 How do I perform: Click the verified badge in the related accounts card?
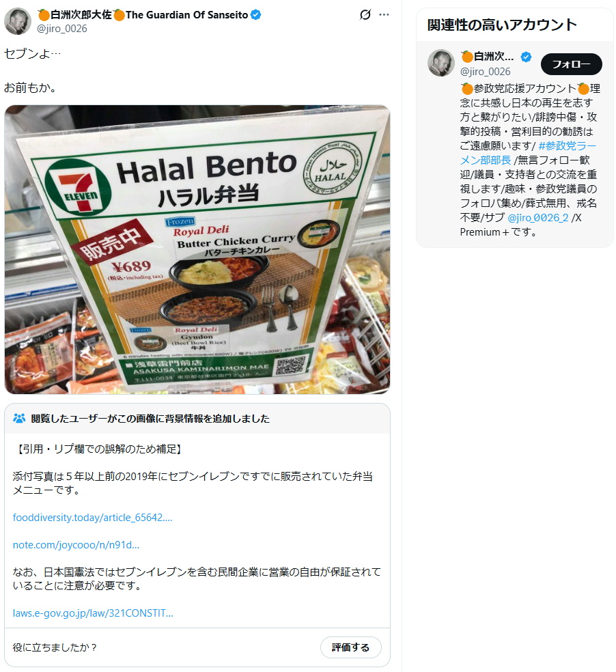[x=526, y=57]
